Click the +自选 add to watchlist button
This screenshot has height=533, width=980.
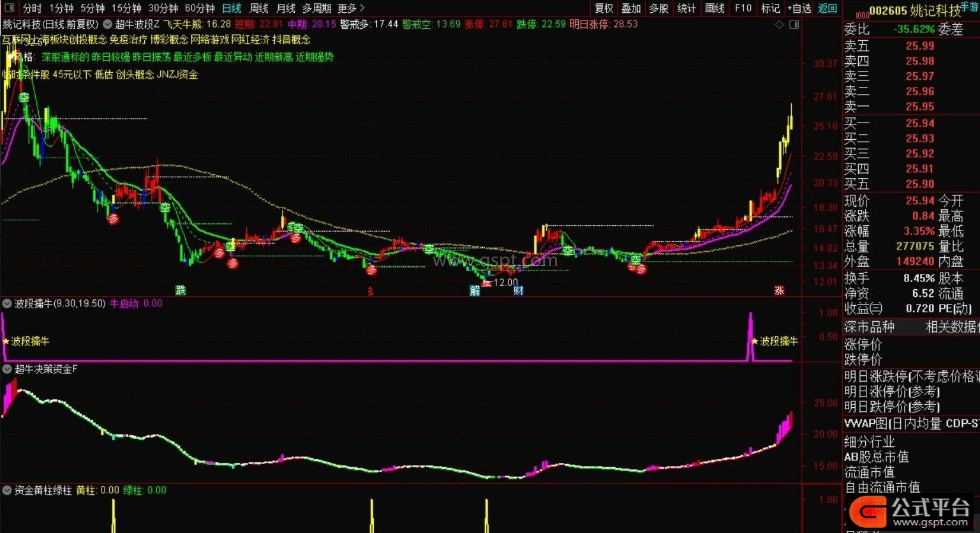click(799, 8)
